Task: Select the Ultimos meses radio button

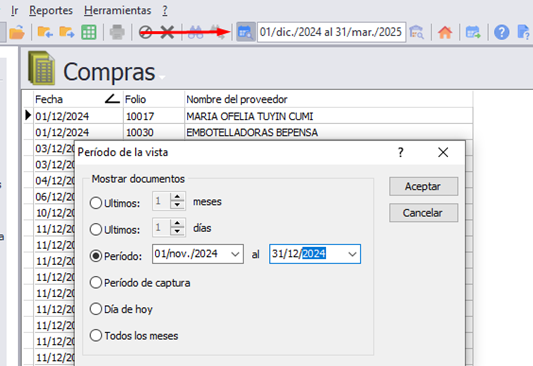Action: pos(96,203)
